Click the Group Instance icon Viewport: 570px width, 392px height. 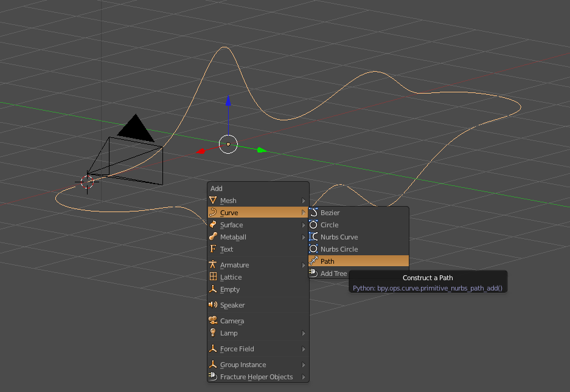tap(213, 365)
